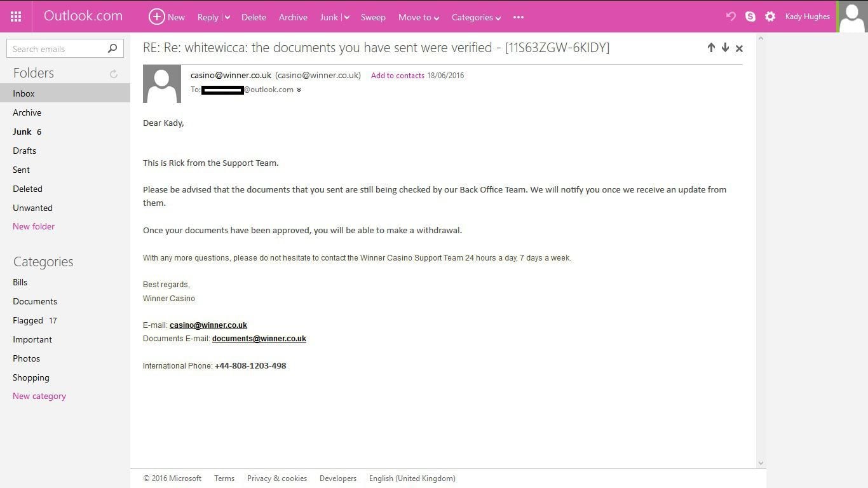Go to previous message with up arrow
This screenshot has height=488, width=868.
tap(711, 48)
